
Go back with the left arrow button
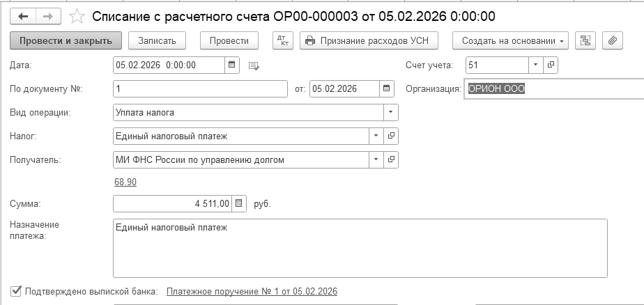[x=23, y=17]
